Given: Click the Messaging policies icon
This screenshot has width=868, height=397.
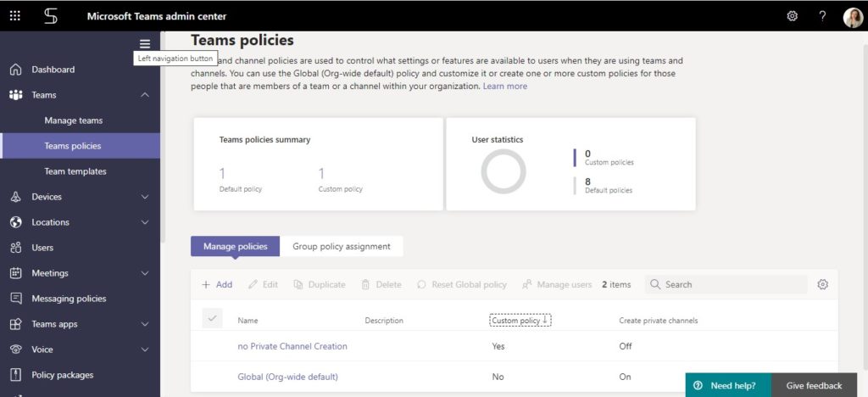Looking at the screenshot, I should coord(16,299).
